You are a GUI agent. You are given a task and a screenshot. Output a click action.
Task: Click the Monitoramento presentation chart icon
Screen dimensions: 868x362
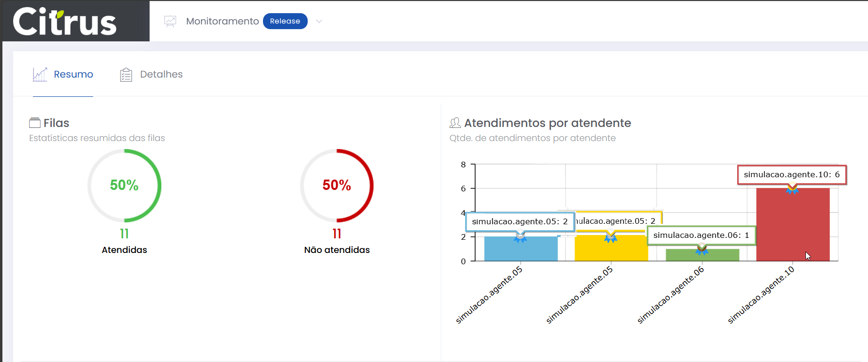(x=170, y=21)
